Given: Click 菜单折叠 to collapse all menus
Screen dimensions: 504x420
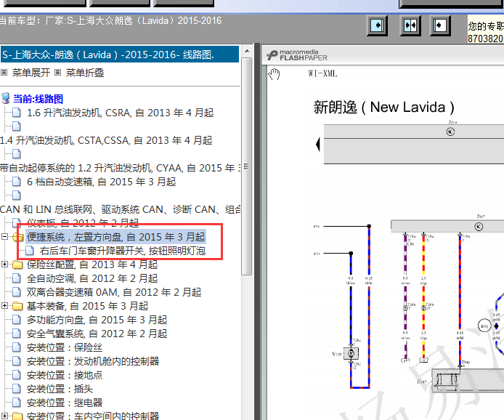Looking at the screenshot, I should coord(85,73).
